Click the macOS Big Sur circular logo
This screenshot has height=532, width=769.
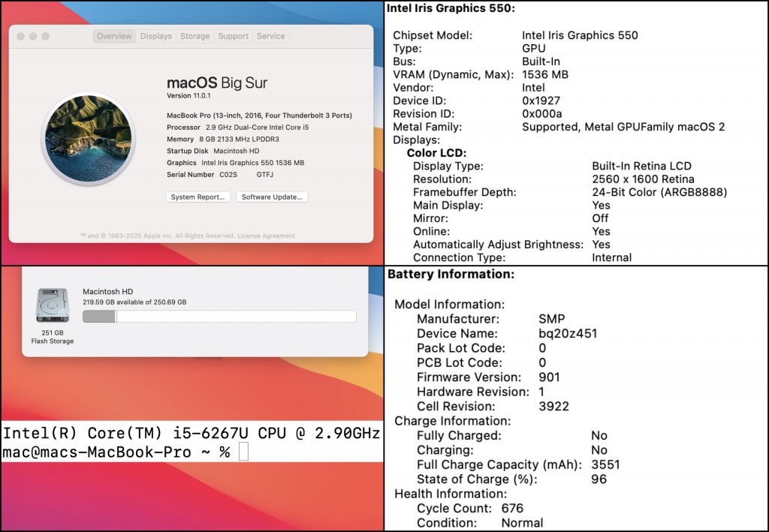(89, 137)
